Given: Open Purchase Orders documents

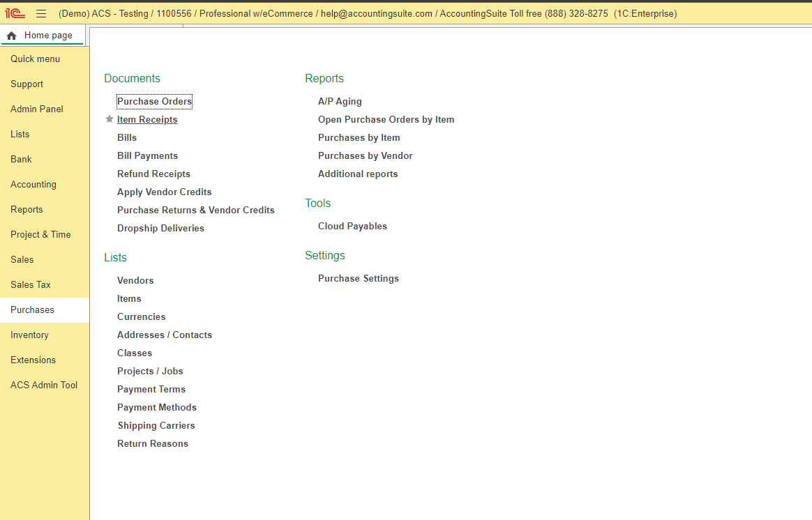Looking at the screenshot, I should point(154,101).
